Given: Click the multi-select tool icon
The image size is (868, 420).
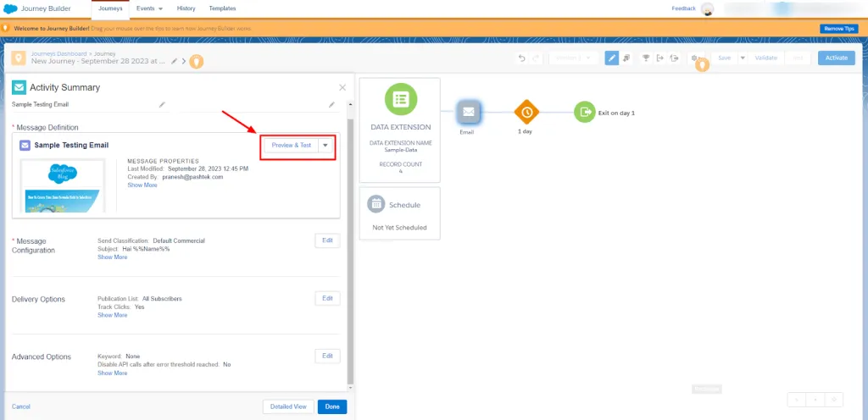Looking at the screenshot, I should (x=626, y=58).
